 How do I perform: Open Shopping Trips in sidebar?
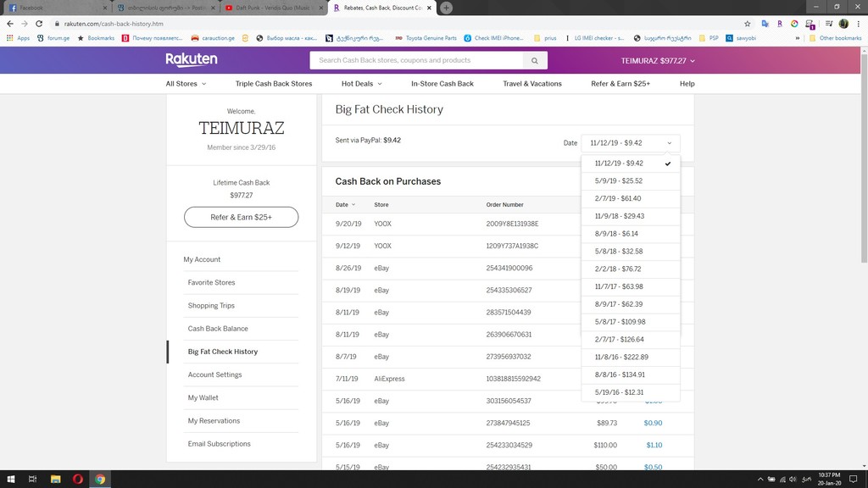211,305
